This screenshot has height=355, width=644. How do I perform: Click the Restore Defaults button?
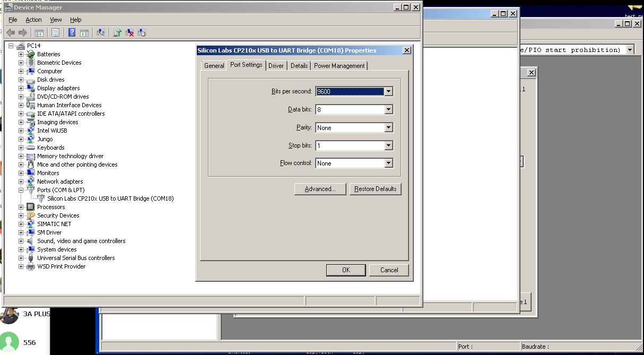click(375, 189)
